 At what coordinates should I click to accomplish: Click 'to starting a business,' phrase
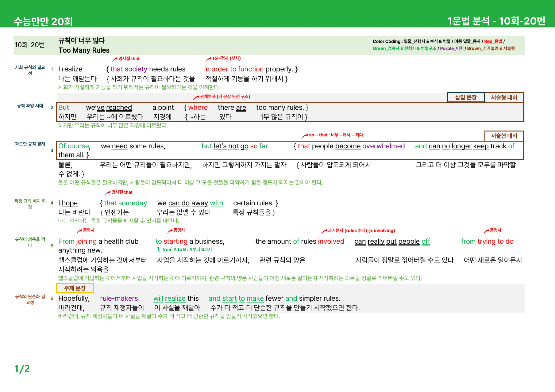click(x=190, y=242)
